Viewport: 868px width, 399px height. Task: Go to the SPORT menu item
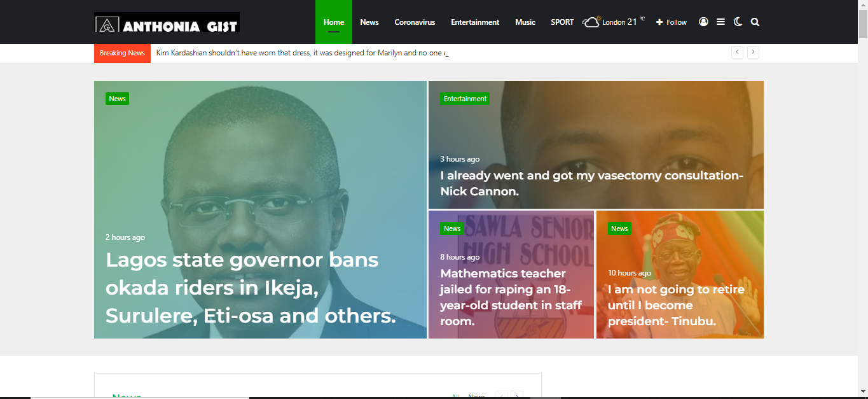click(x=562, y=22)
